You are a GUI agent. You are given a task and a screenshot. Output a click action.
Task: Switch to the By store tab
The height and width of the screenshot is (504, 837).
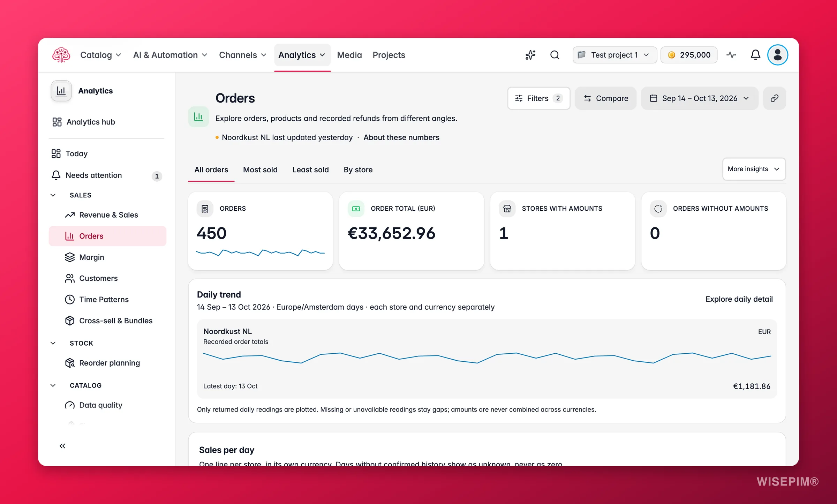coord(358,170)
